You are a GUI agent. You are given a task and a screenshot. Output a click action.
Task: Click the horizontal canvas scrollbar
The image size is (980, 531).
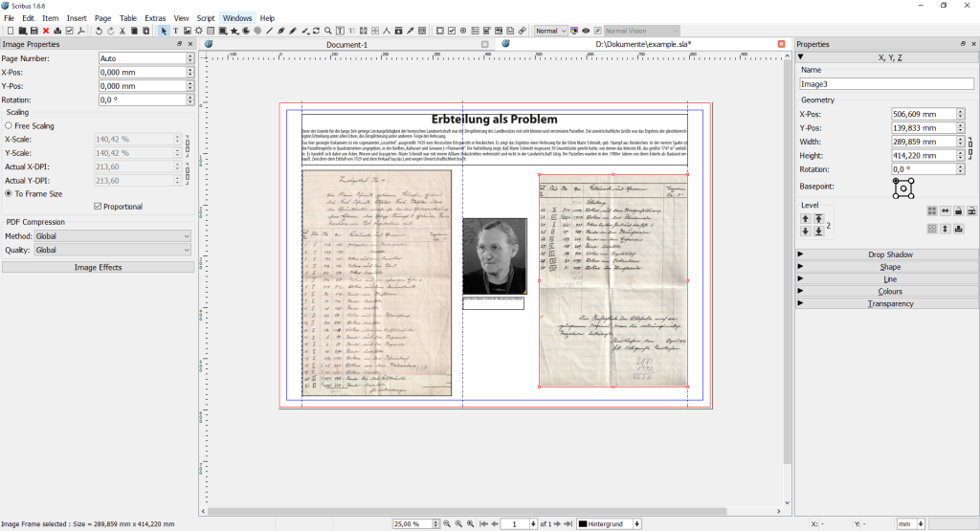(x=467, y=511)
